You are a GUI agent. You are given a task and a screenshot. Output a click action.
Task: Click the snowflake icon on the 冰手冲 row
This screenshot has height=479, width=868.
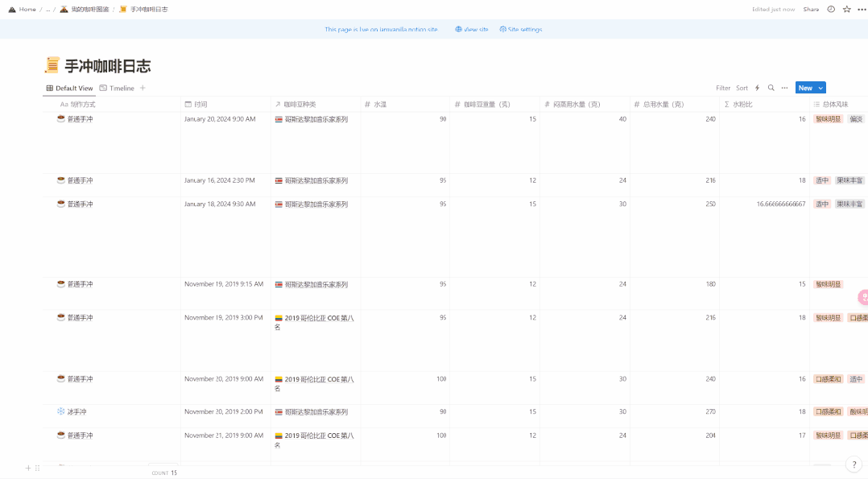pyautogui.click(x=61, y=411)
